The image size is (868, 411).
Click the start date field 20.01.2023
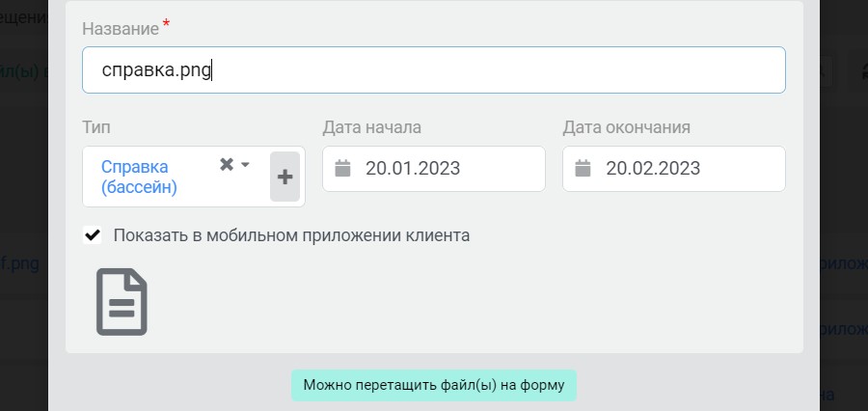click(433, 169)
